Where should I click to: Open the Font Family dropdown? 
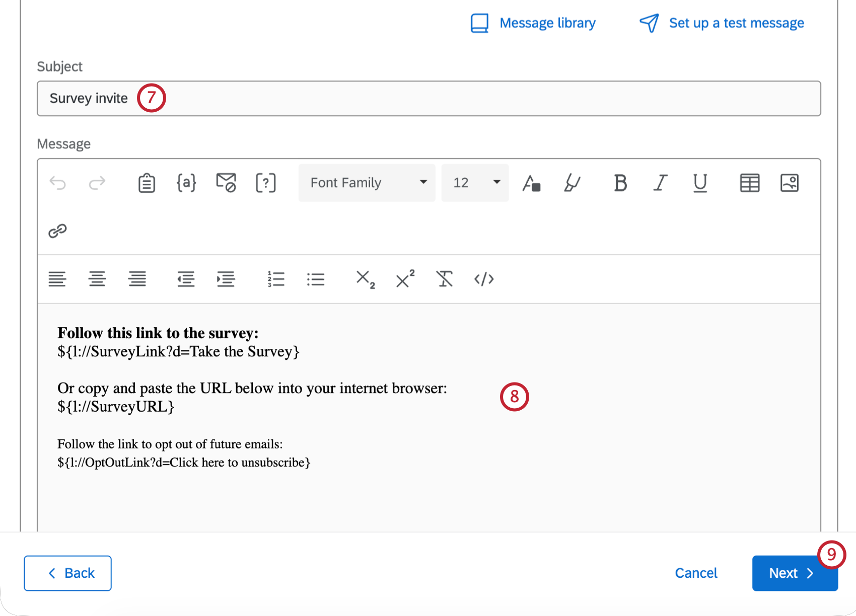click(x=367, y=183)
